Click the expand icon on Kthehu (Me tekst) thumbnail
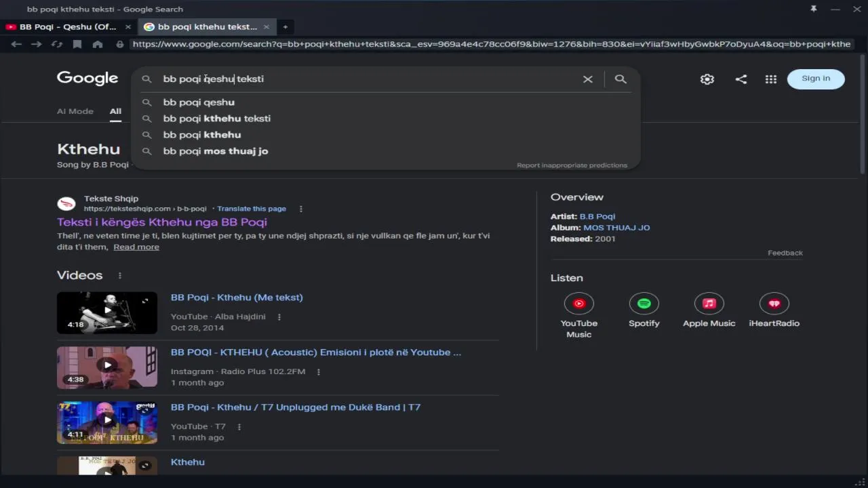Image resolution: width=868 pixels, height=488 pixels. click(145, 301)
